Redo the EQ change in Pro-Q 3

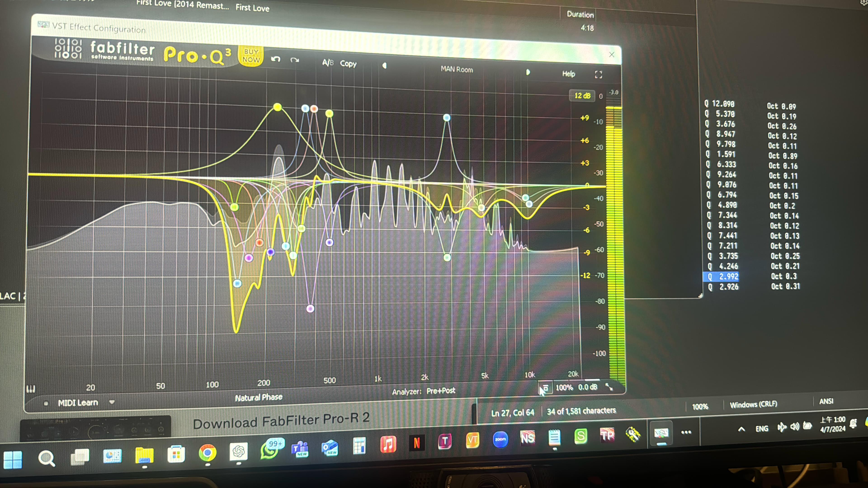point(295,60)
